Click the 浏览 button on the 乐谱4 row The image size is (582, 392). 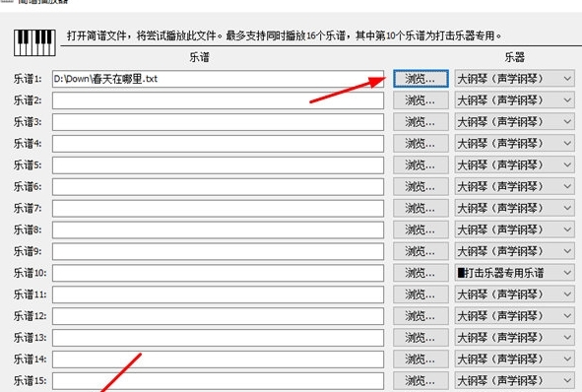tap(420, 143)
